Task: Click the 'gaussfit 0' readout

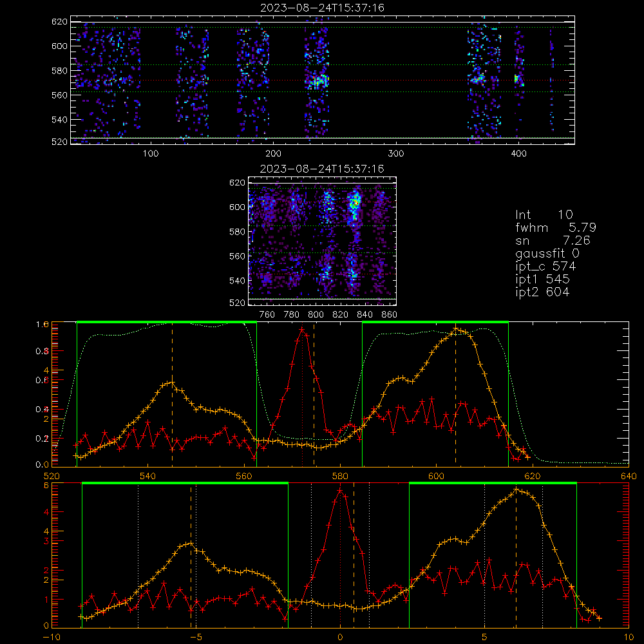Action: tap(547, 253)
